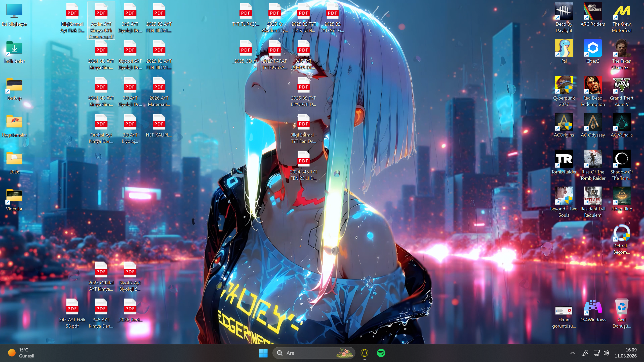Show hidden system tray icons

tap(573, 353)
